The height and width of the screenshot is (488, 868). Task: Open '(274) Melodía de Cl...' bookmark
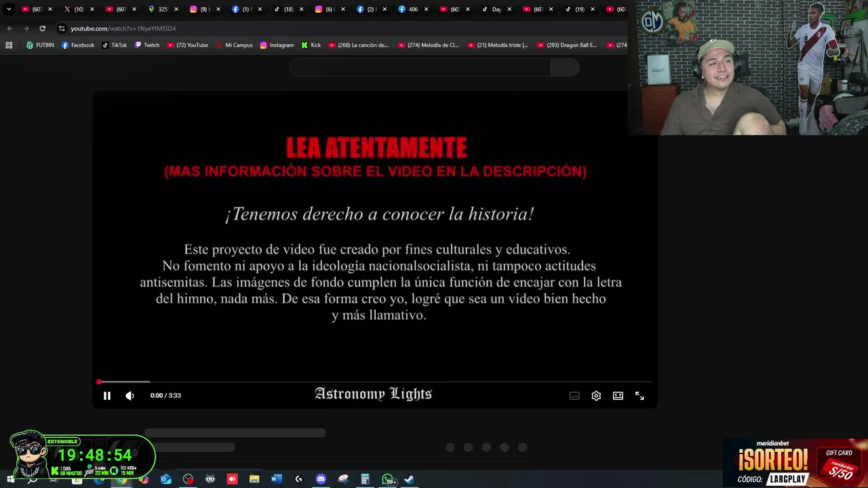[429, 45]
